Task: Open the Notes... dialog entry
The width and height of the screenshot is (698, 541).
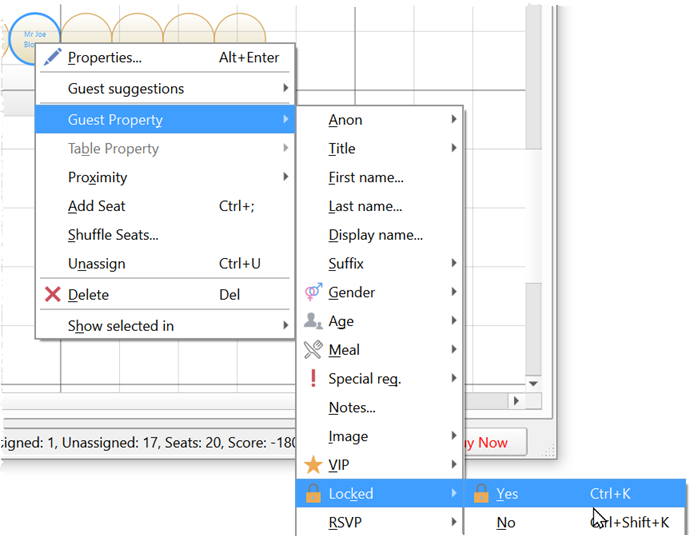Action: tap(352, 408)
